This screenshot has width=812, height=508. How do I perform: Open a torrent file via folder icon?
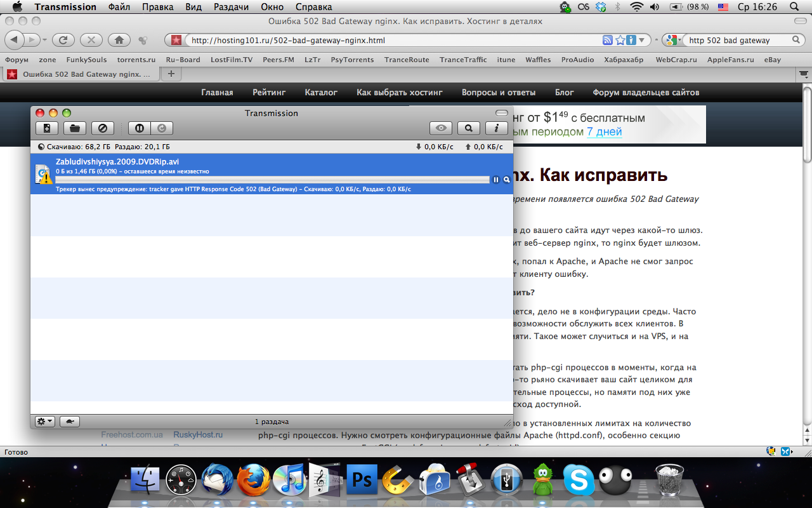click(74, 128)
